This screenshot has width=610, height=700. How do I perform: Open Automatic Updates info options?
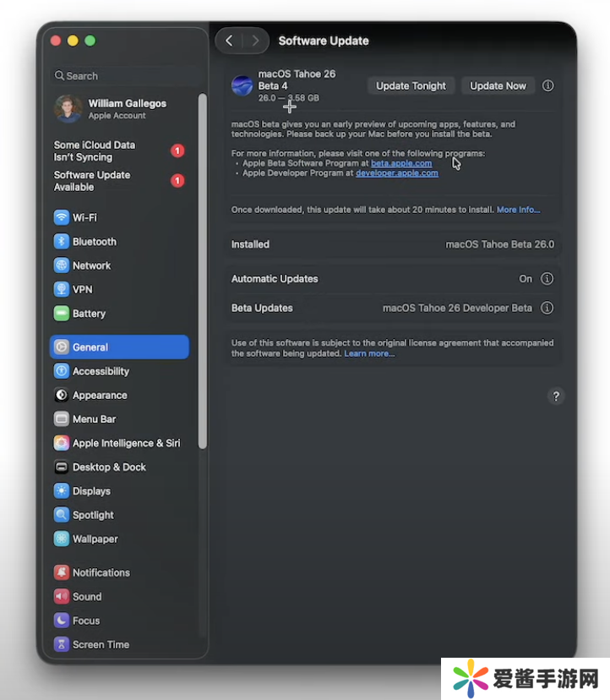(547, 279)
